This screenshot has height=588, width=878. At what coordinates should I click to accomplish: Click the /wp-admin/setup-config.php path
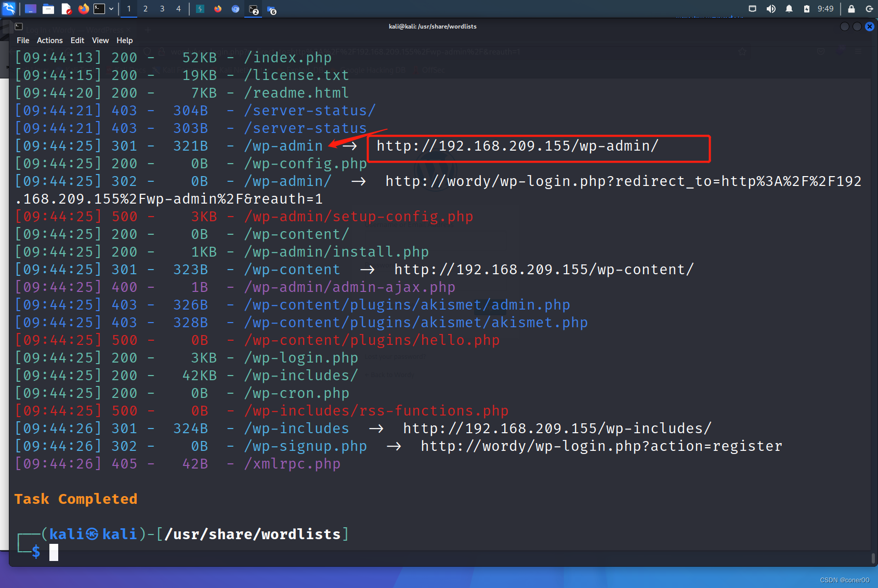pyautogui.click(x=359, y=217)
